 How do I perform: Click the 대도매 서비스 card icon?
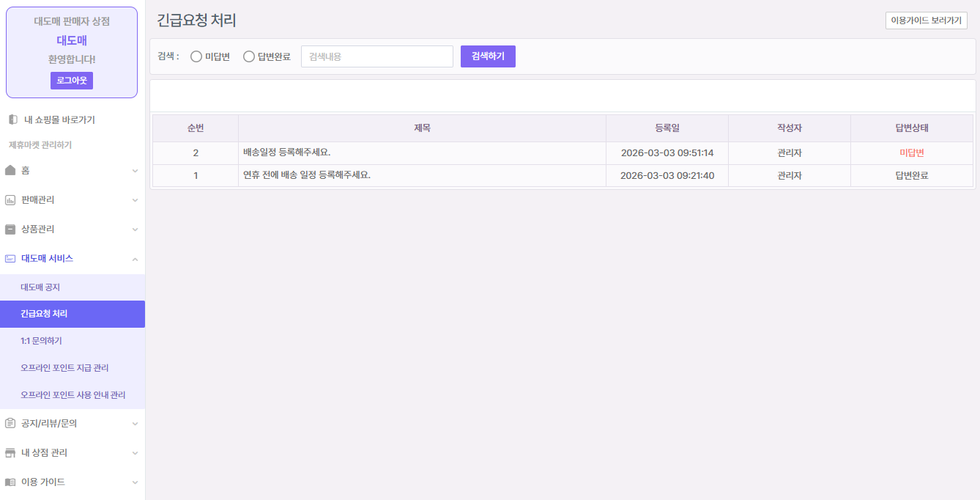pyautogui.click(x=10, y=259)
